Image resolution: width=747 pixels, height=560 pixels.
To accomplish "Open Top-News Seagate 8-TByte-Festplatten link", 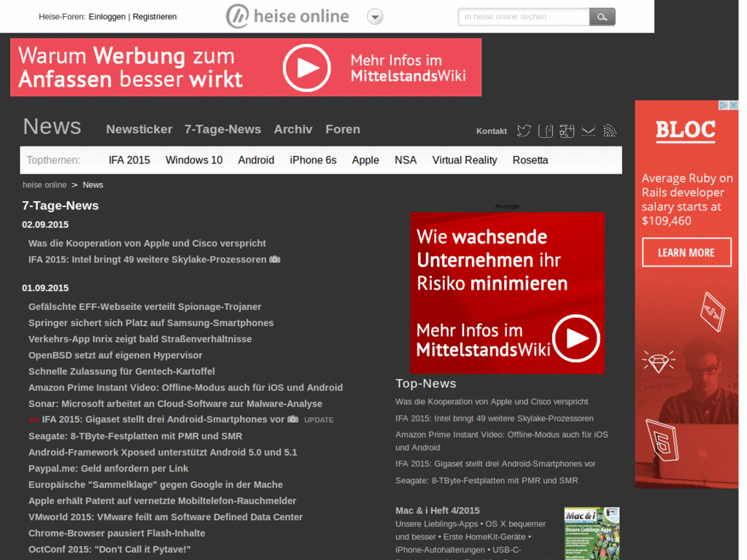I will click(487, 481).
